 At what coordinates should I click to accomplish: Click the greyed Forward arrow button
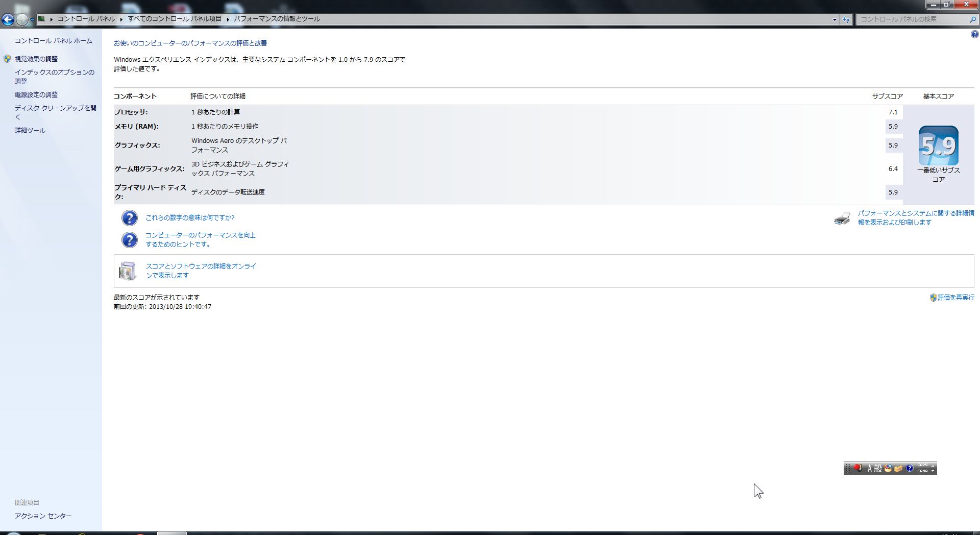coord(22,19)
